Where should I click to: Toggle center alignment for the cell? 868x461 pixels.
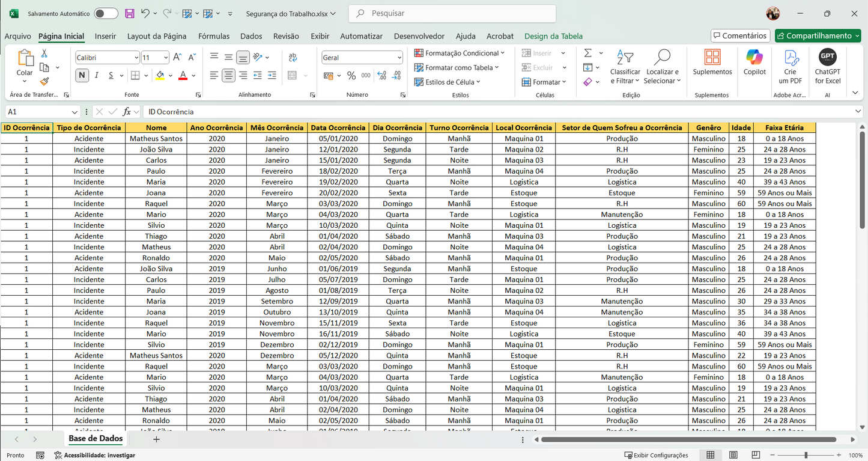(227, 75)
